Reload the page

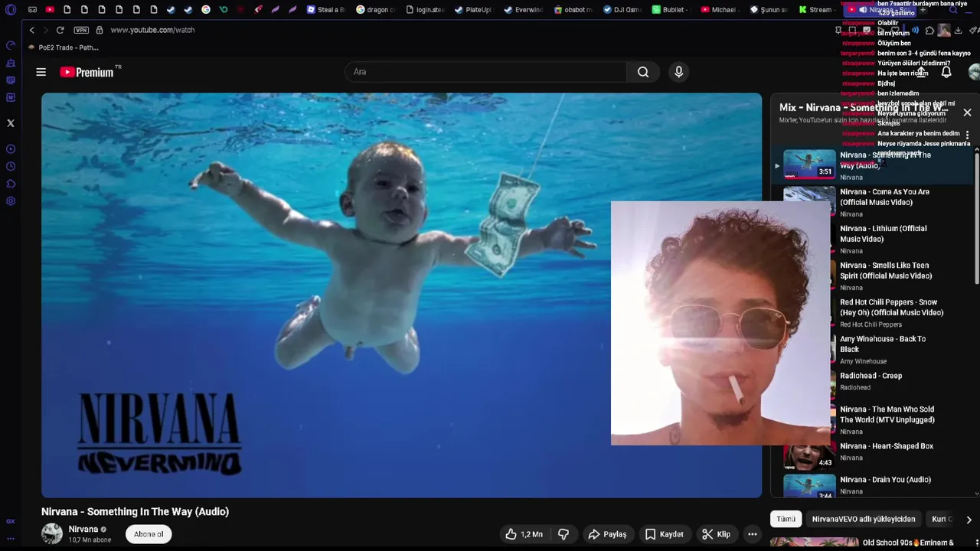60,30
